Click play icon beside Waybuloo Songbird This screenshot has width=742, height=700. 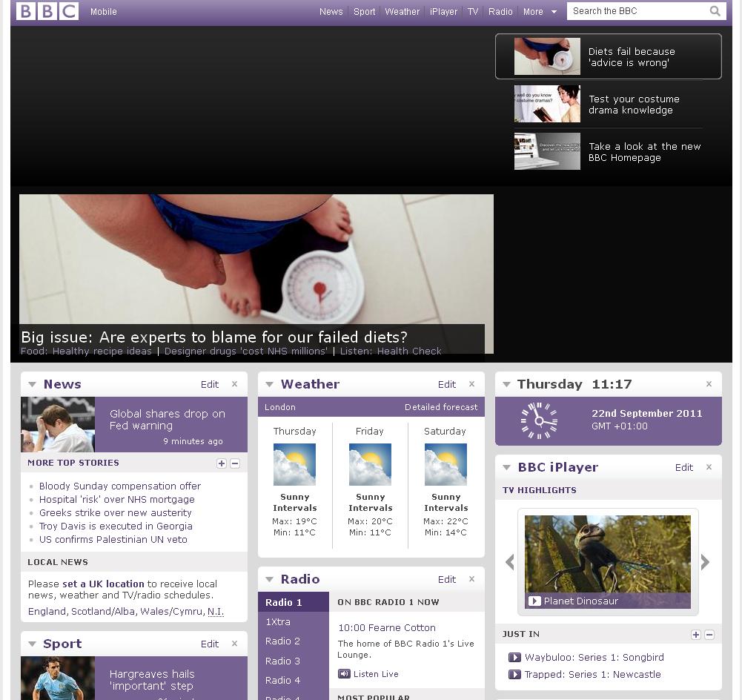[514, 658]
